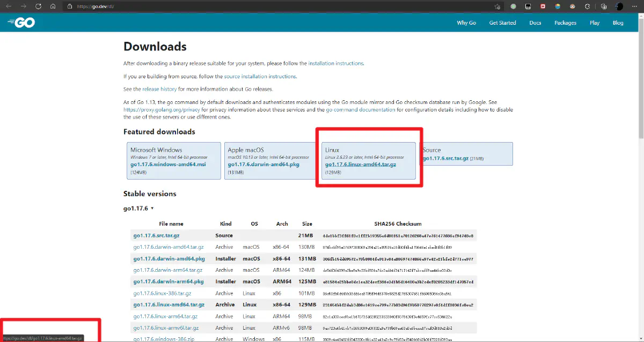Follow the installation instructions link

point(336,63)
